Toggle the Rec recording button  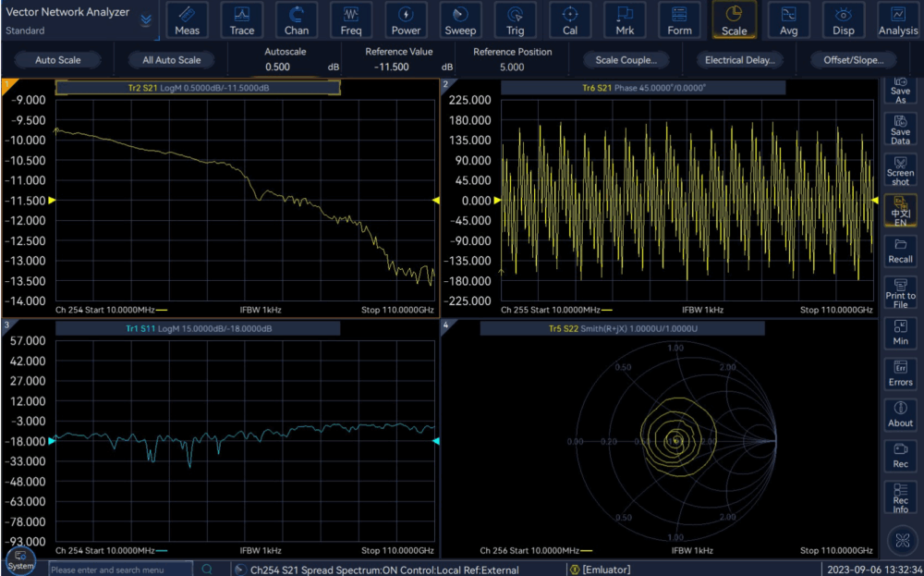coord(900,455)
